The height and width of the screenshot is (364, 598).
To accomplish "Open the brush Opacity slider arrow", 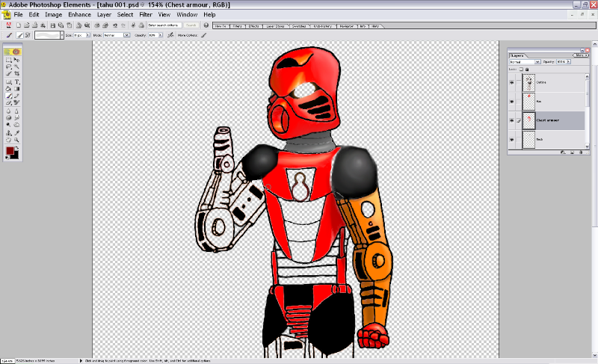I will pos(161,35).
